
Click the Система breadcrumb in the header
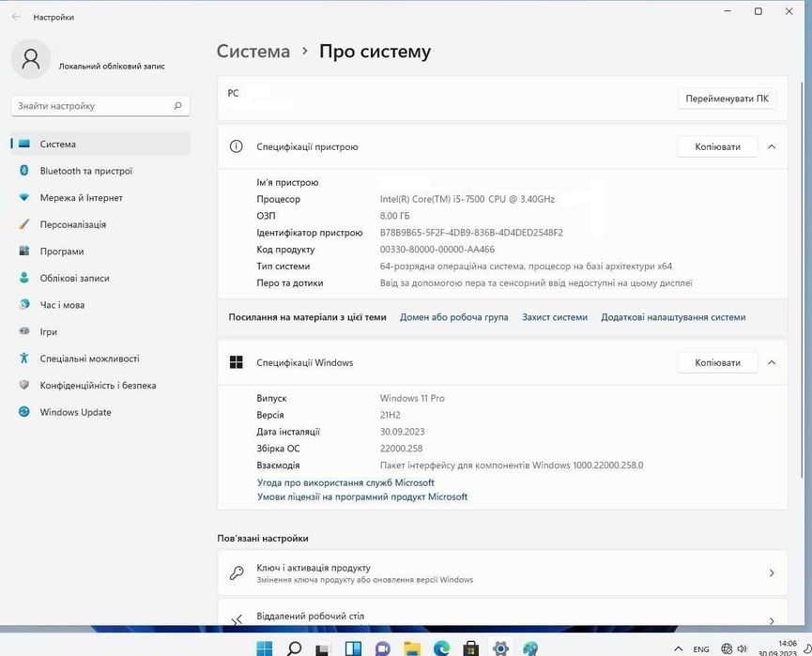coord(253,52)
